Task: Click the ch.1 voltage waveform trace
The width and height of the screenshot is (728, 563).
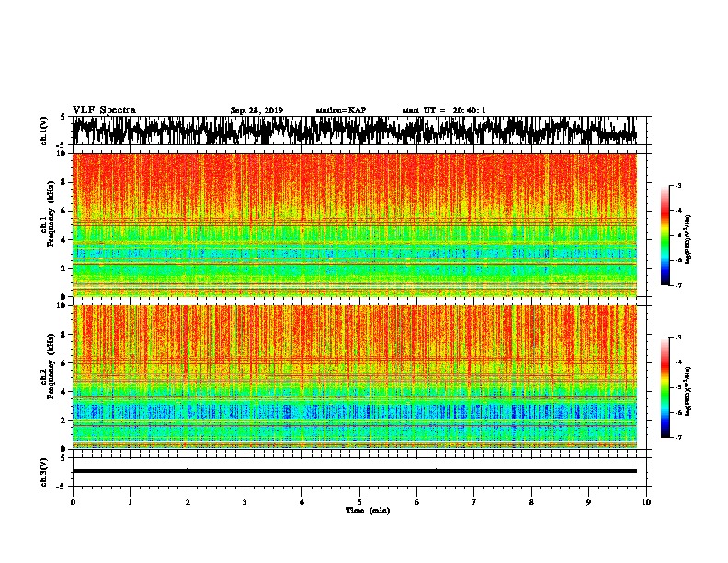Action: pos(354,131)
